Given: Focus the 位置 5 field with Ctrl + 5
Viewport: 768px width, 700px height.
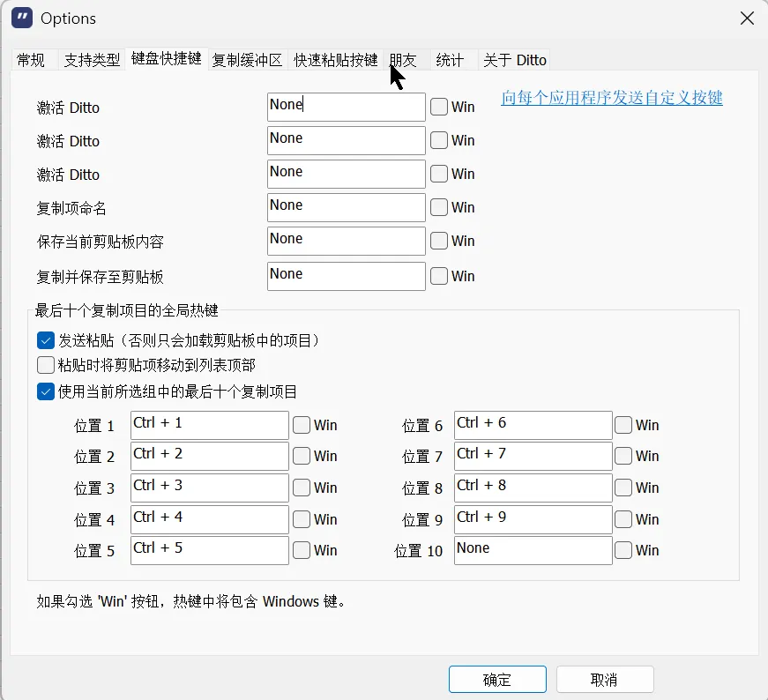Looking at the screenshot, I should pyautogui.click(x=210, y=550).
